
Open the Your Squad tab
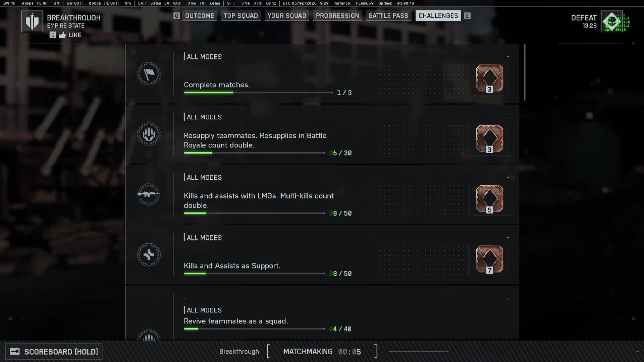(287, 16)
